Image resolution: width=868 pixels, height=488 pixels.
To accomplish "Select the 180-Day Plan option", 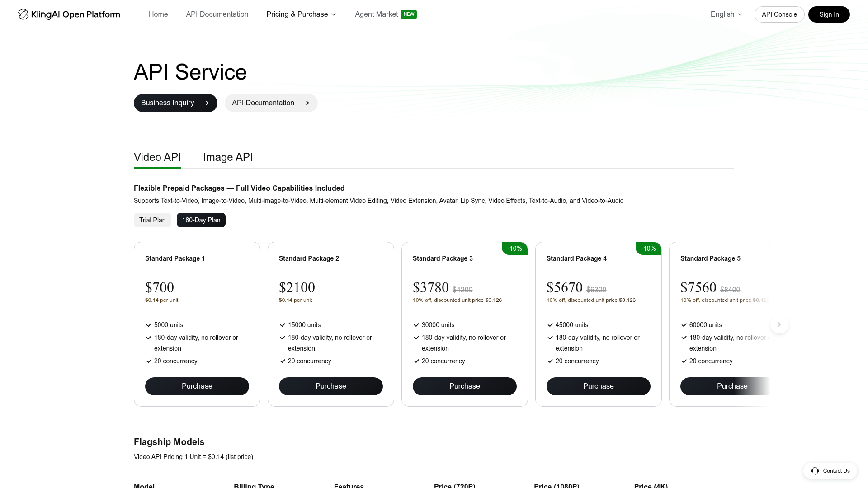I will [x=201, y=220].
